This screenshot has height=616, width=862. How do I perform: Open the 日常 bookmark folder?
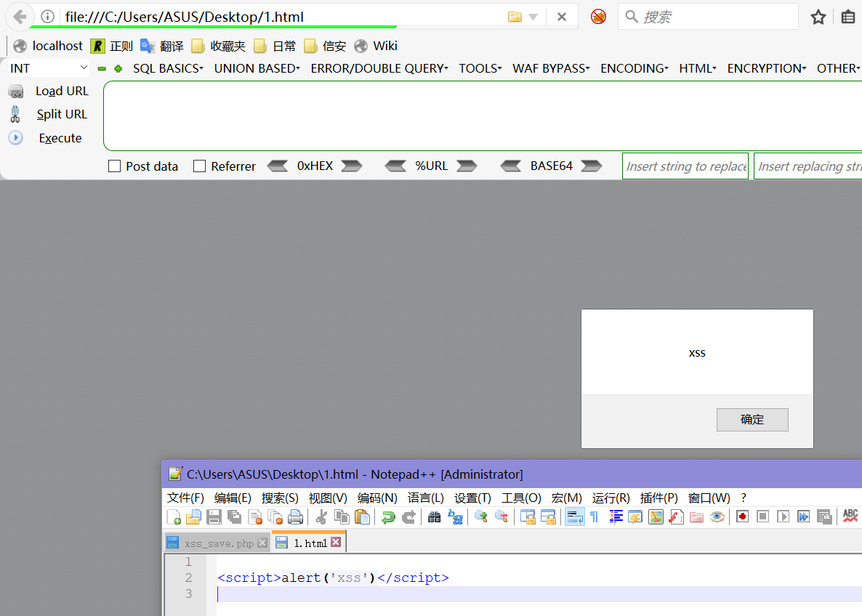275,46
